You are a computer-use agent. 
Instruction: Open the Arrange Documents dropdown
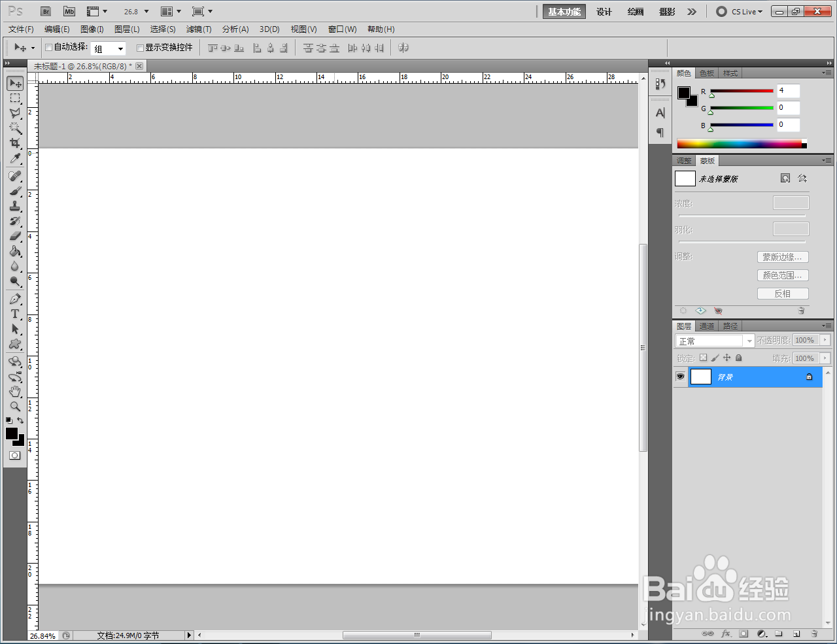pyautogui.click(x=171, y=12)
